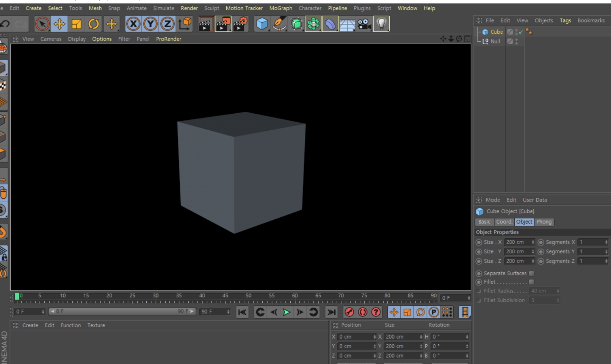Add a Cube primitive object
This screenshot has width=611, height=364.
point(262,24)
